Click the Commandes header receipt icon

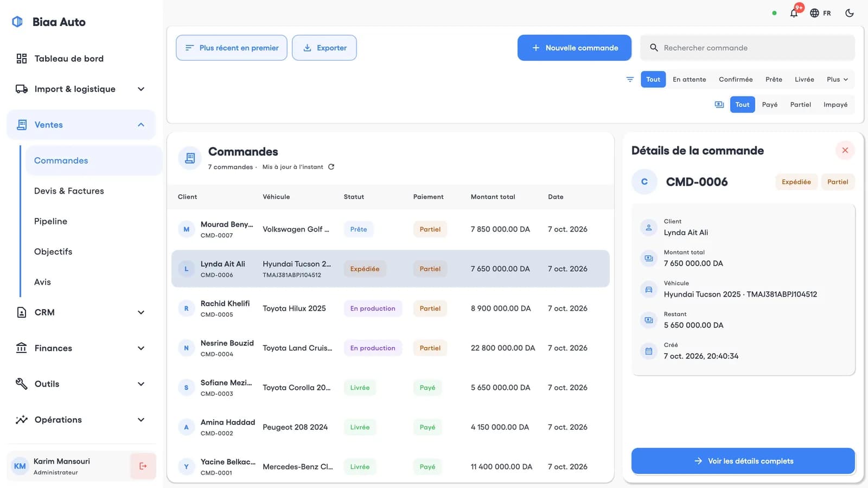tap(190, 158)
